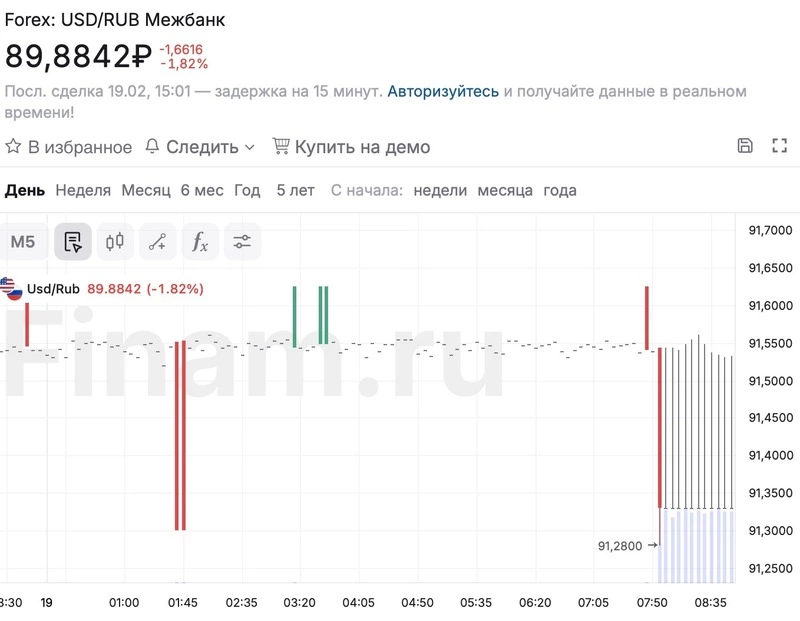Image resolution: width=800 pixels, height=621 pixels.
Task: Click the chart type candlestick icon
Action: (115, 241)
